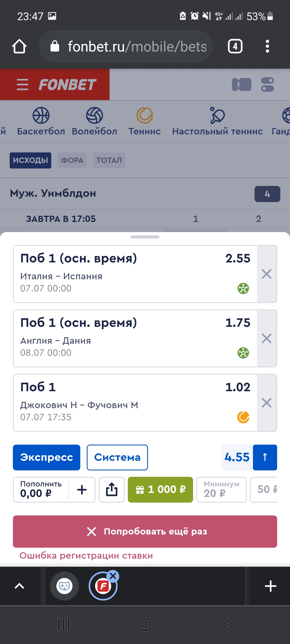Expand the 4.55 odds arrow button
The image size is (290, 644).
click(265, 458)
